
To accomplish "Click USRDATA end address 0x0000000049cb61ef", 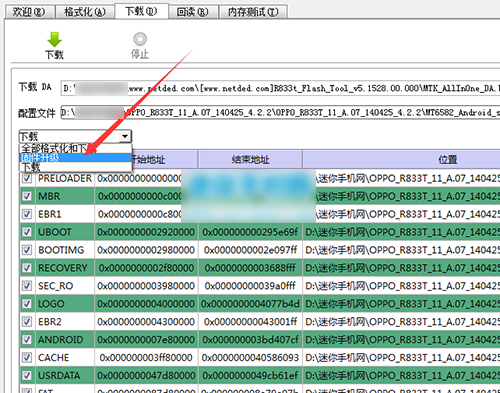I will (x=250, y=376).
